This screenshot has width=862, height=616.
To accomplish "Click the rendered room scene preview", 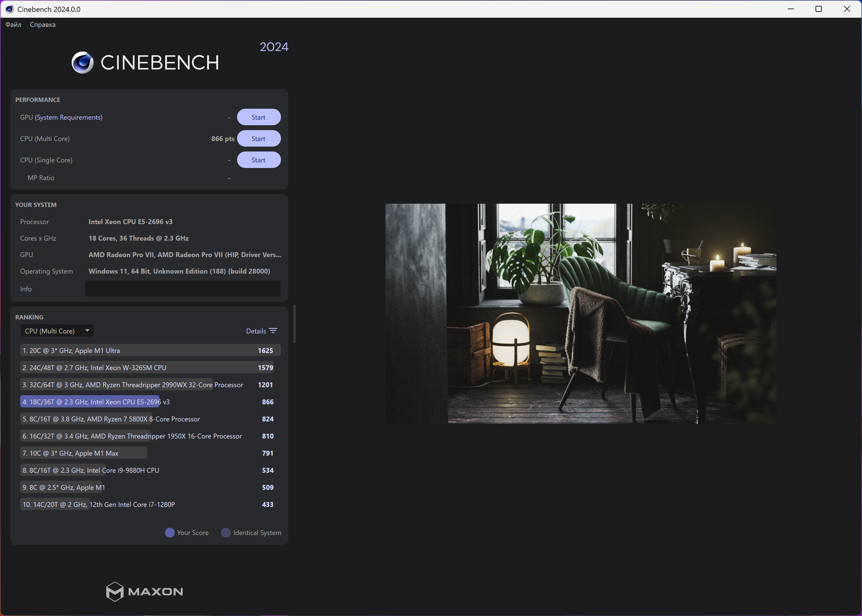I will click(580, 313).
